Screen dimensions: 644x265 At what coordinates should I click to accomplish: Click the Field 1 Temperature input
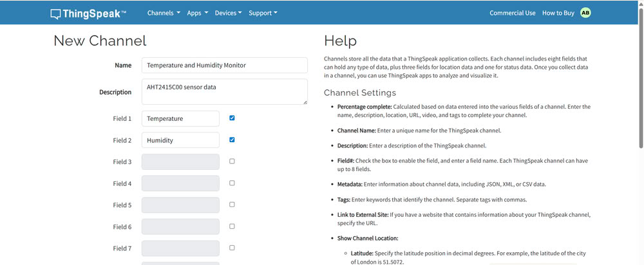click(180, 119)
